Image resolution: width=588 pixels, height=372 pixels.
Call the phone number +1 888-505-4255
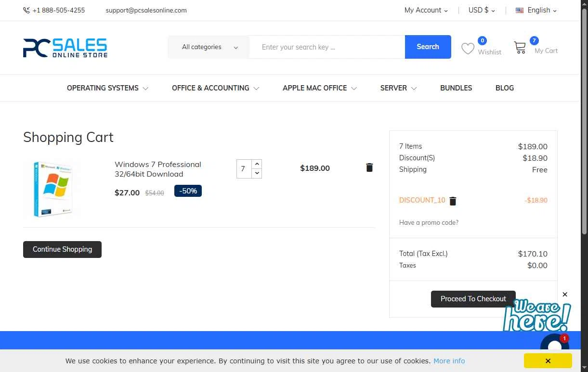[x=59, y=10]
